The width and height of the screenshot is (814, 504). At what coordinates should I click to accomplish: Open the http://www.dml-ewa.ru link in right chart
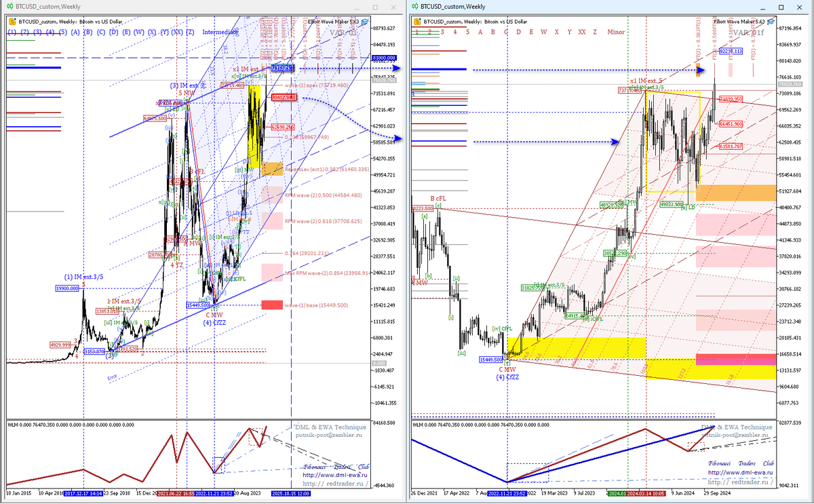739,472
